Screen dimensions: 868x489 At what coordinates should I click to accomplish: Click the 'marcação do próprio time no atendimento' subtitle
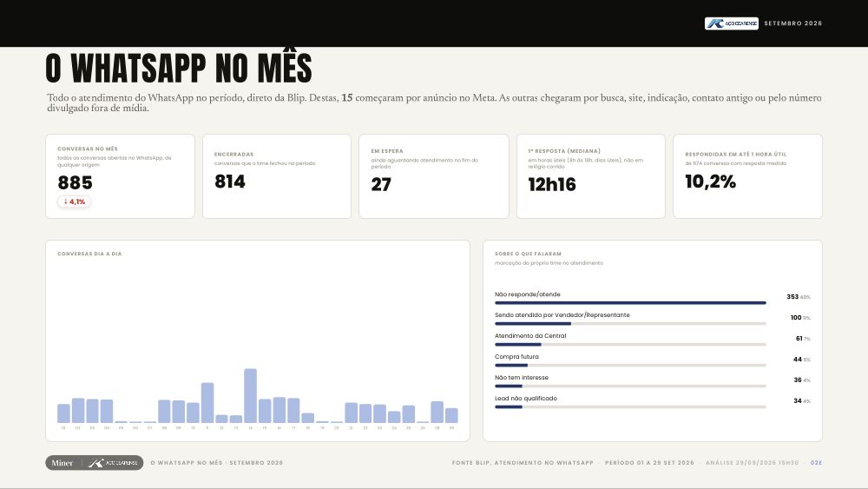point(549,263)
